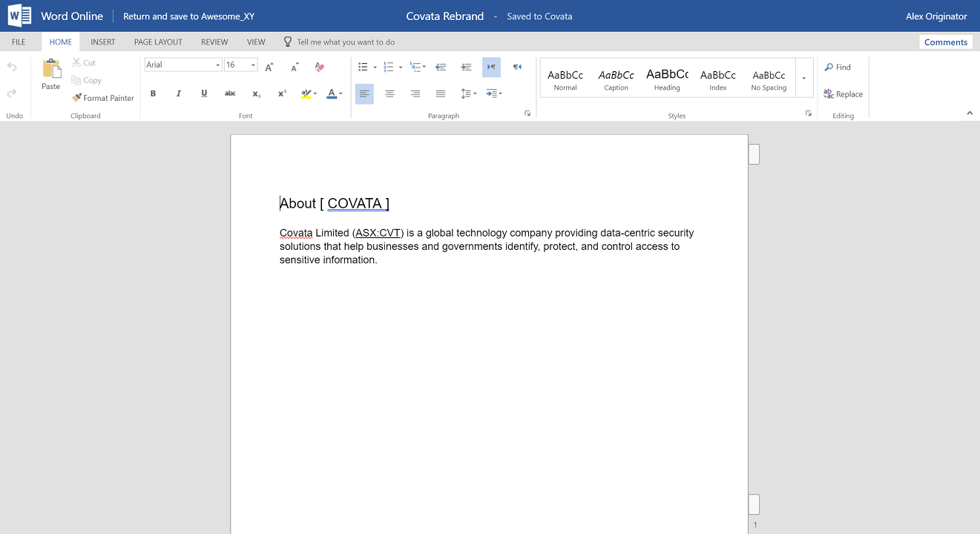The image size is (980, 534).
Task: Toggle left alignment
Action: (x=364, y=93)
